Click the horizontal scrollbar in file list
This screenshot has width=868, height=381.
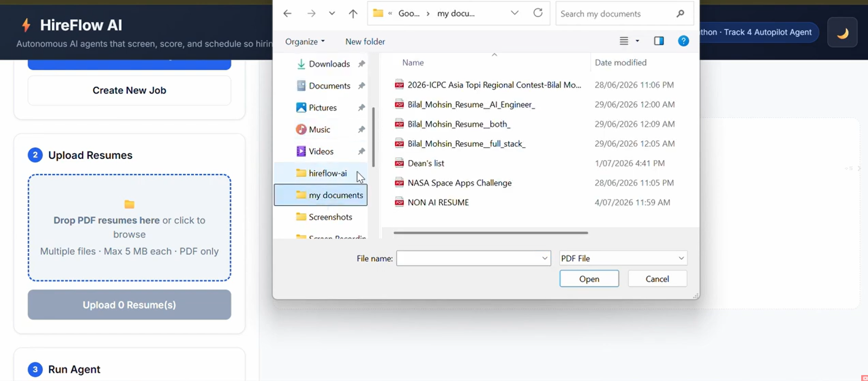point(491,233)
